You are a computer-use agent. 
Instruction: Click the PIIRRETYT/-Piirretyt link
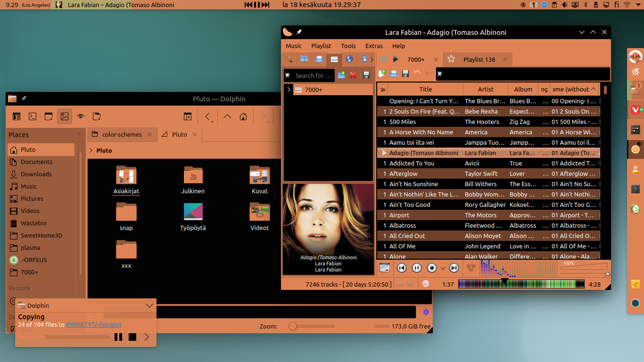94,325
